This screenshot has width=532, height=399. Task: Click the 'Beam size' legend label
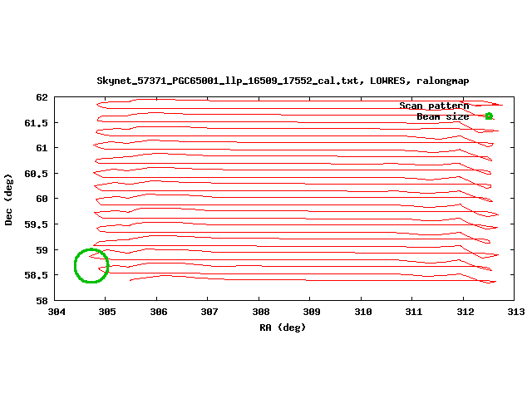[443, 116]
